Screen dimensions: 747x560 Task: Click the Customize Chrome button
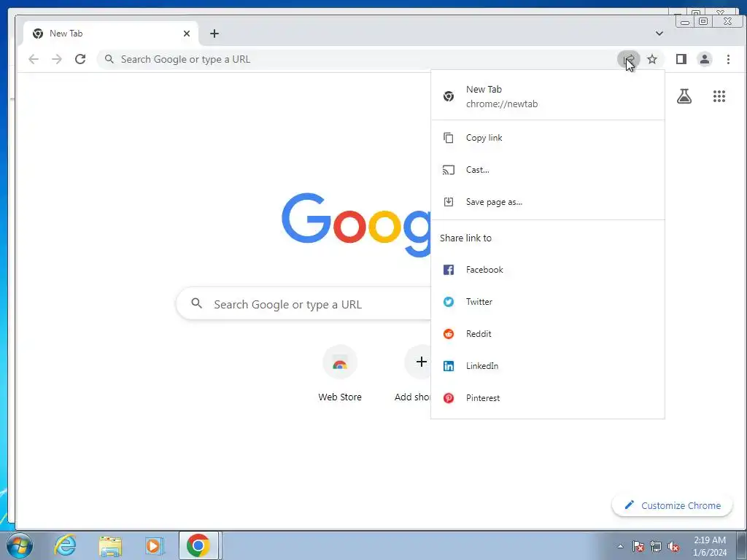point(672,505)
